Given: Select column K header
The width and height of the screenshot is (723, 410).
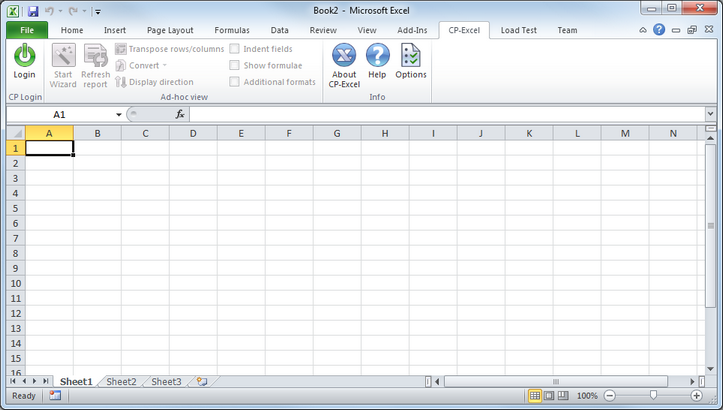Looking at the screenshot, I should point(529,133).
